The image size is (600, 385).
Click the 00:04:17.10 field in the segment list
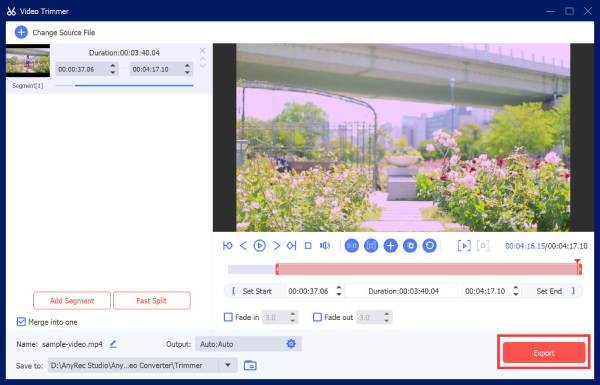(x=161, y=69)
